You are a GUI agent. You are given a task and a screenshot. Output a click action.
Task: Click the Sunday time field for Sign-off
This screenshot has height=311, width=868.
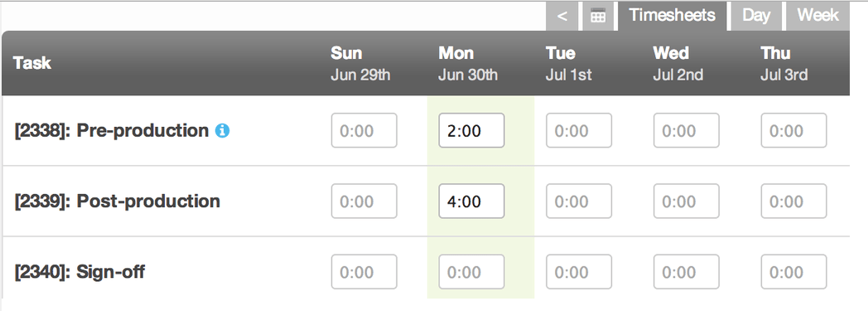click(x=364, y=272)
